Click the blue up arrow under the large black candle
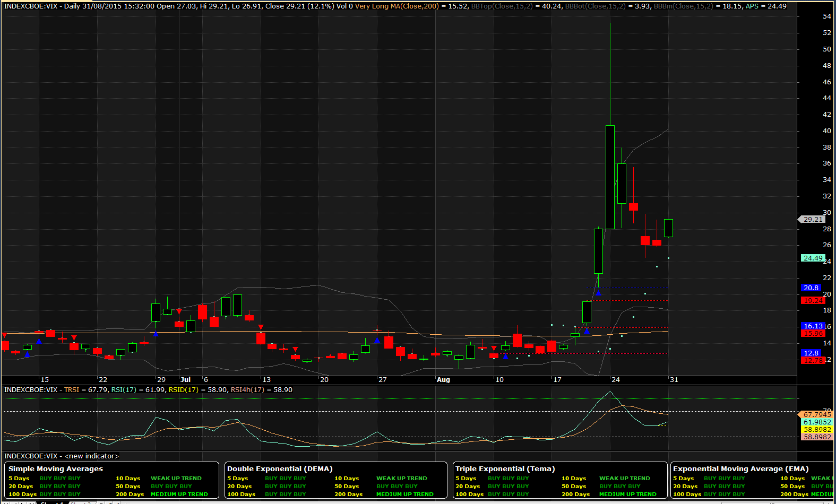836x504 pixels. 598,292
